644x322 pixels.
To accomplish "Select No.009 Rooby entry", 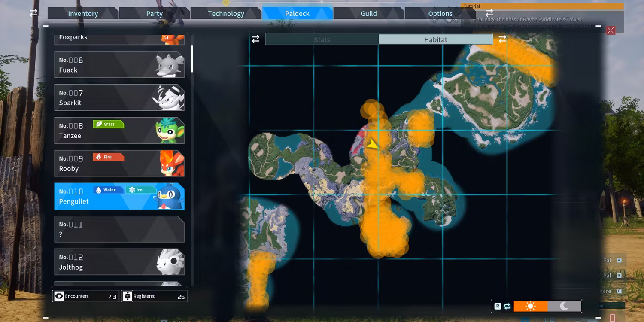I will 119,163.
